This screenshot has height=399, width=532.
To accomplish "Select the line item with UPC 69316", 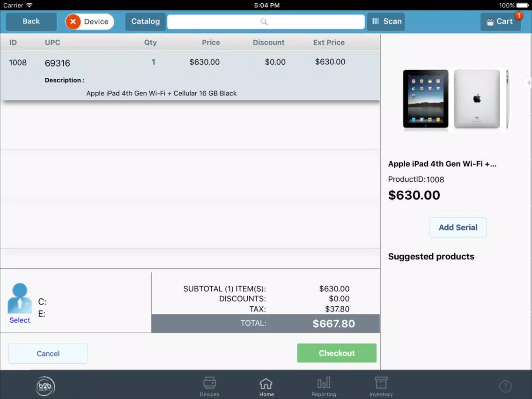I will pos(190,75).
